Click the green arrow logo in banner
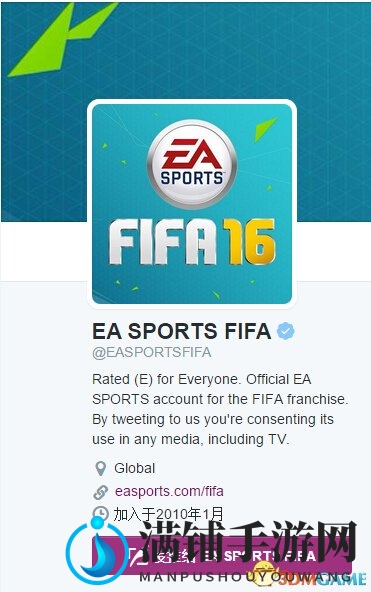This screenshot has width=371, height=592. click(x=62, y=39)
